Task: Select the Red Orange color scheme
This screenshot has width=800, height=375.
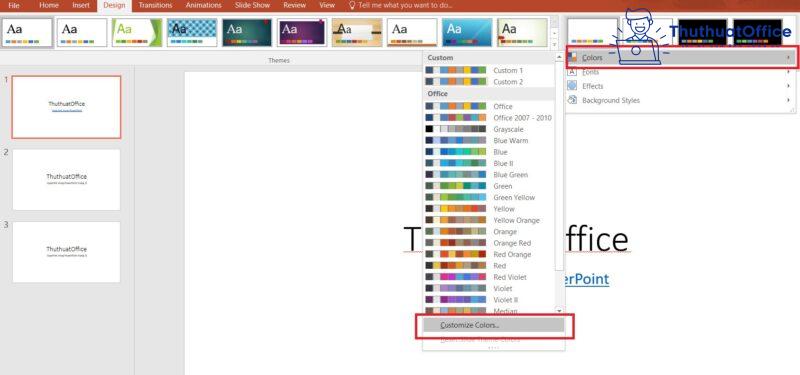Action: 489,254
